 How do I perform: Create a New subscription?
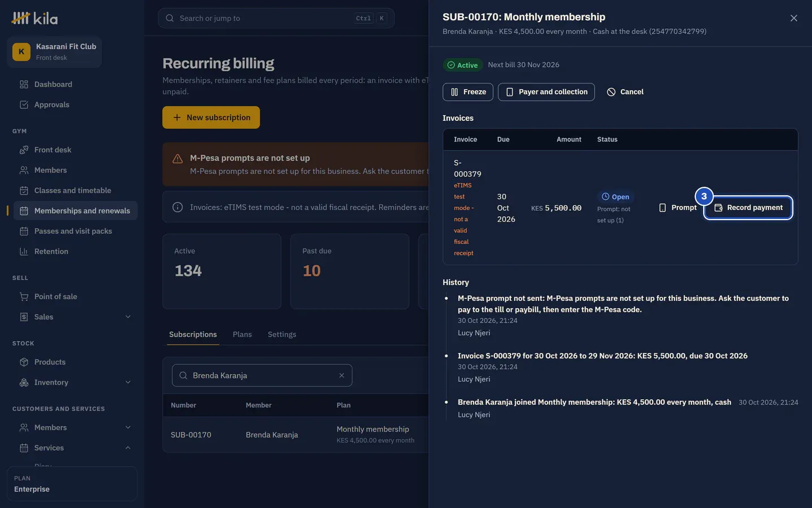211,117
